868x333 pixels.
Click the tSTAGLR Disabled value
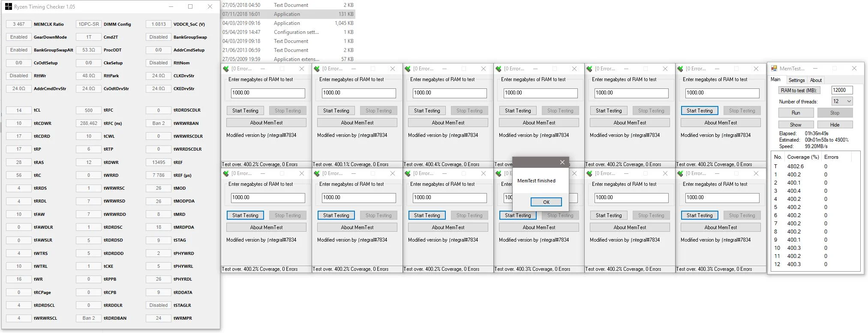click(159, 305)
